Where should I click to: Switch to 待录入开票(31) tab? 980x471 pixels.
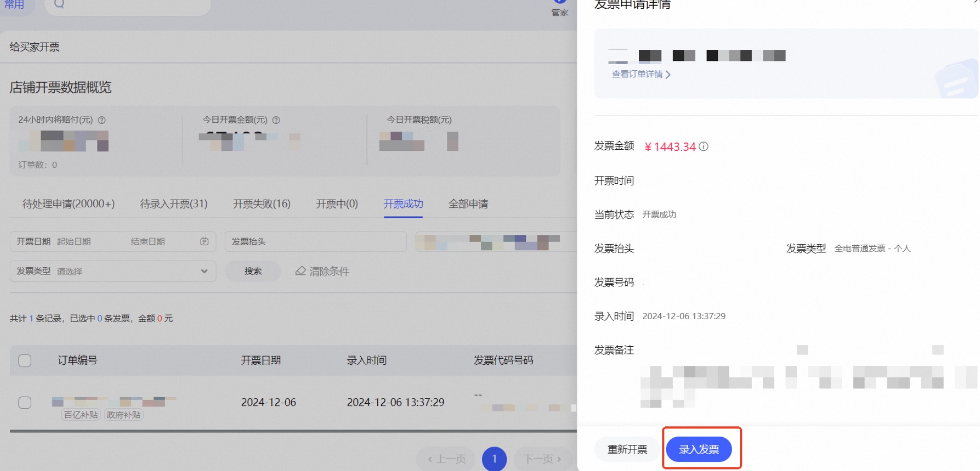click(174, 204)
